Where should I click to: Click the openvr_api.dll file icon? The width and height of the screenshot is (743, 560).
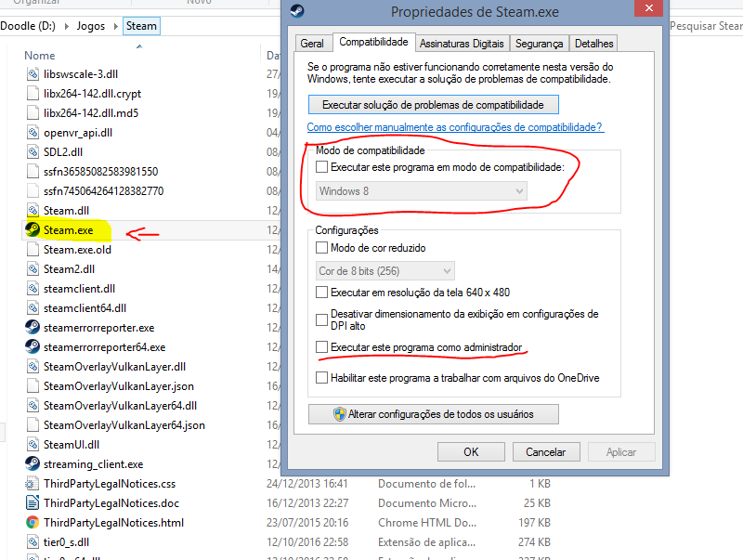pos(33,133)
